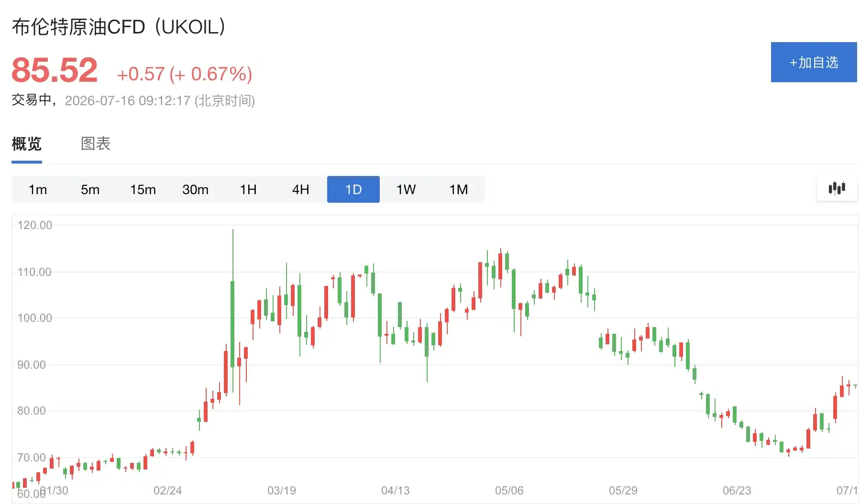Add UKOIL to watchlist with +加自选
This screenshot has height=504, width=860.
click(814, 62)
